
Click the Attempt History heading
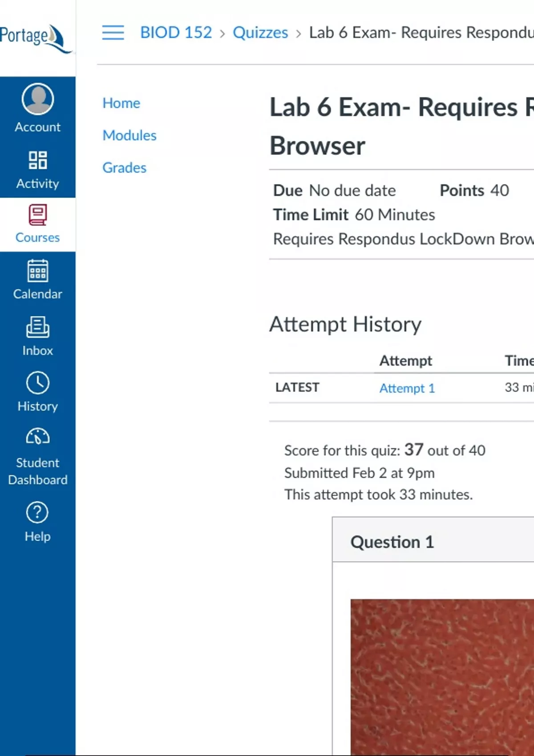pos(345,324)
